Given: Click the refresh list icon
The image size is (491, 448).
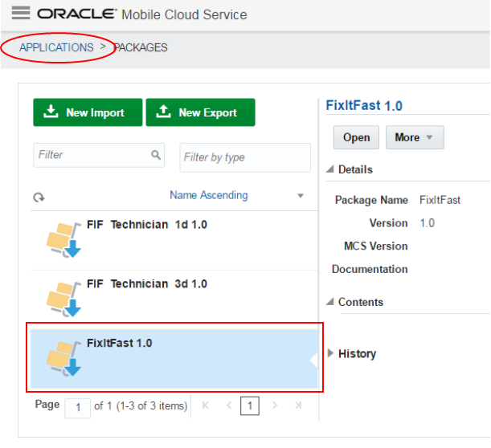Looking at the screenshot, I should tap(39, 198).
